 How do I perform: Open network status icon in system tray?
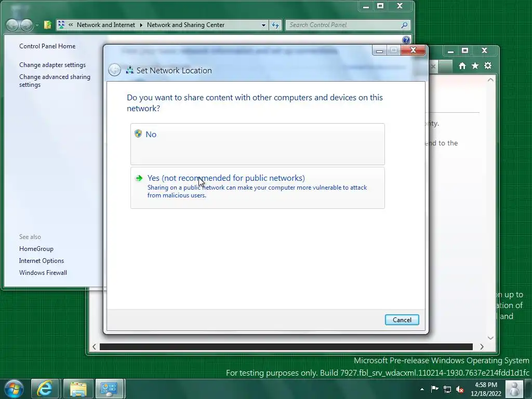click(447, 389)
